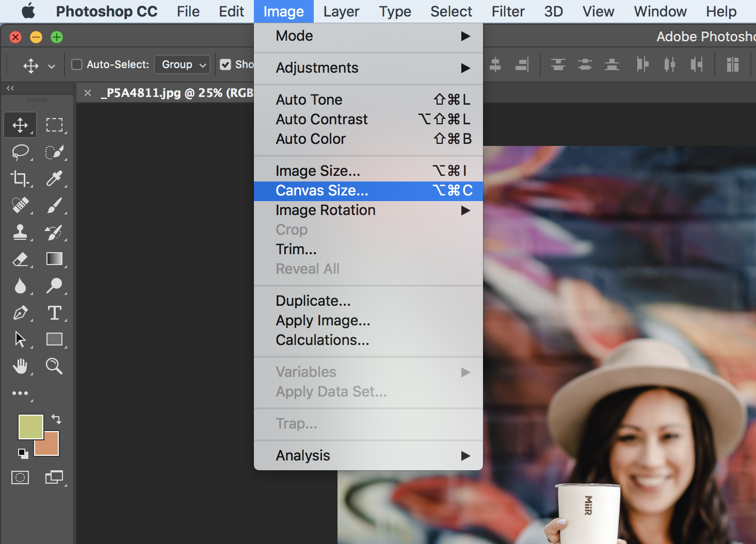Viewport: 756px width, 544px height.
Task: Choose Image Size menu item
Action: [x=368, y=171]
